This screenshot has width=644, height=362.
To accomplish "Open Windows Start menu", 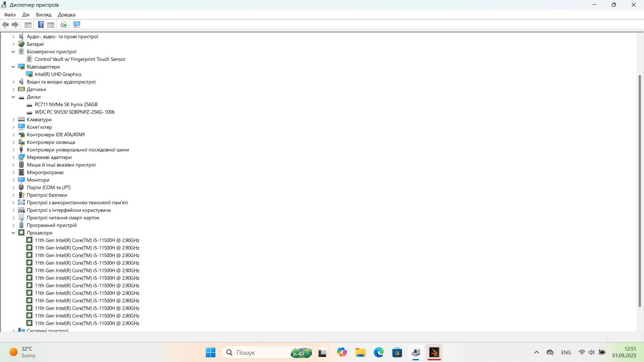I will (x=210, y=353).
